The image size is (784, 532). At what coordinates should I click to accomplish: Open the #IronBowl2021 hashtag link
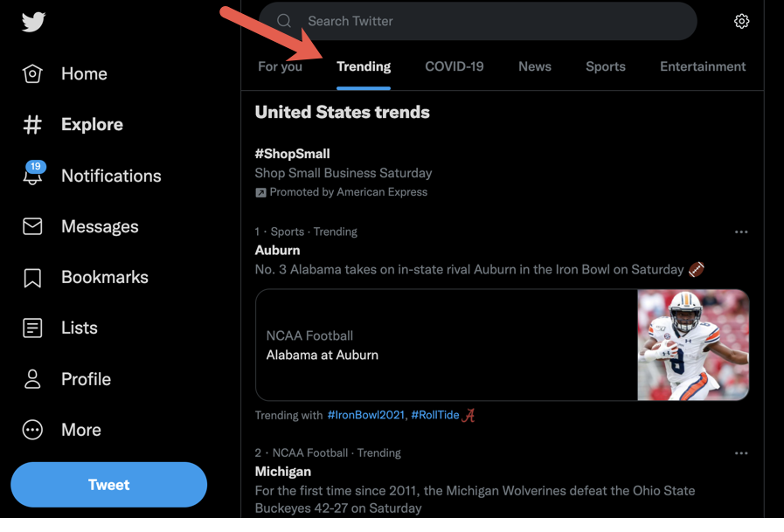click(x=366, y=415)
